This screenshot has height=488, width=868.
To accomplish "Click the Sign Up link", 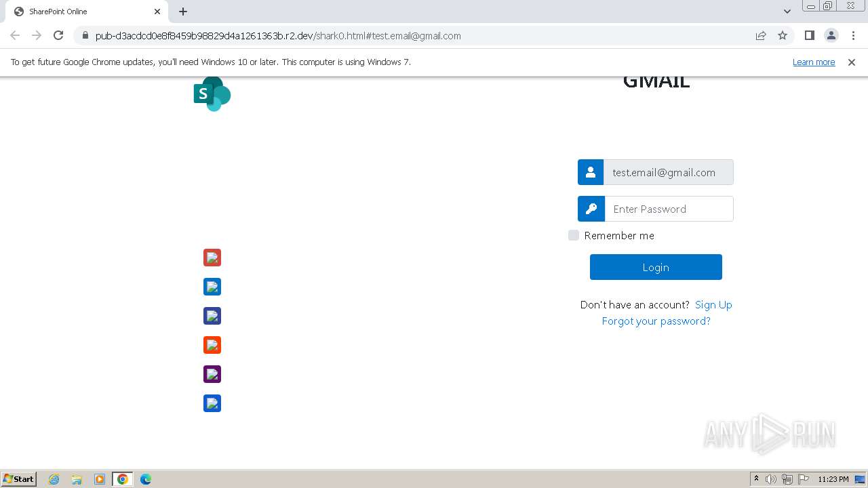I will pos(713,305).
